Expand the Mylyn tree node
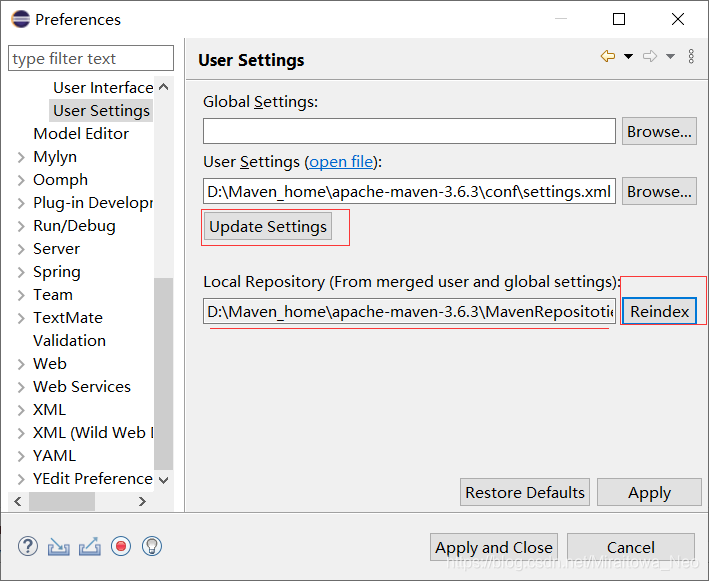This screenshot has height=581, width=709. point(21,157)
